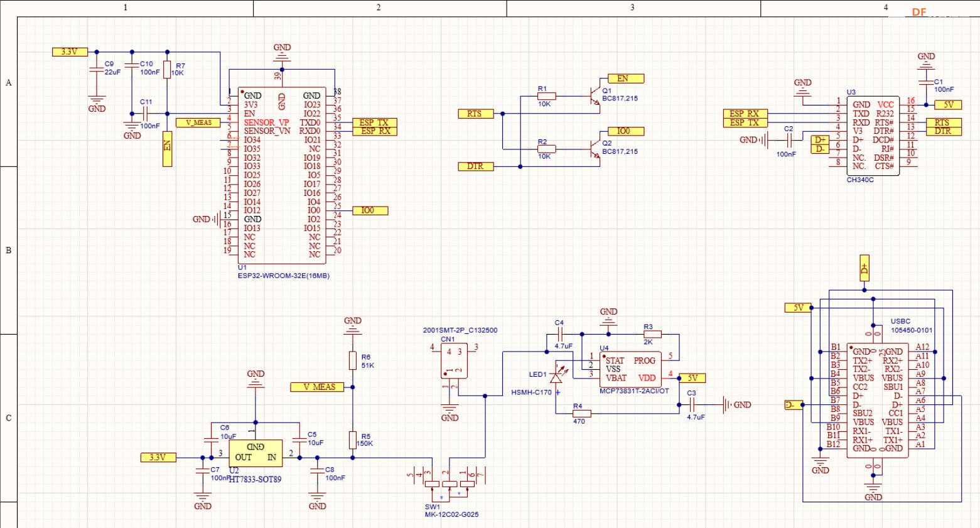
Task: Click the vertical EN label below C11
Action: pos(167,149)
